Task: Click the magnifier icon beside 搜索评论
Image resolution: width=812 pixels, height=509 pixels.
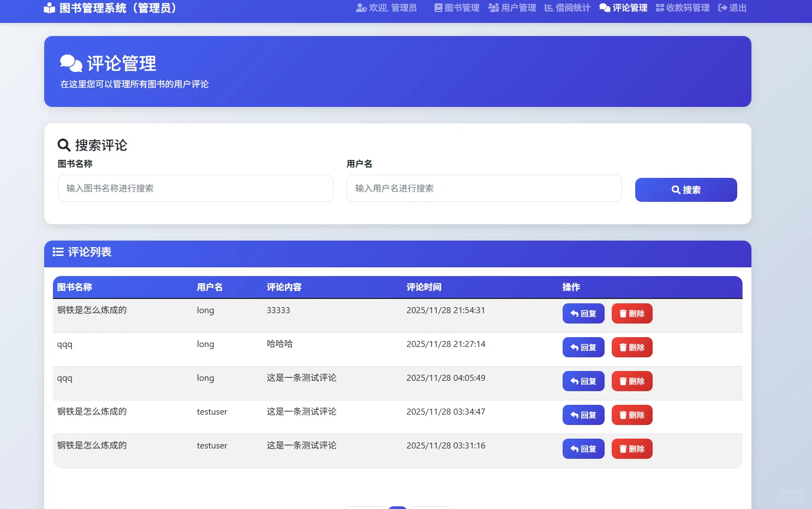Action: click(x=64, y=145)
